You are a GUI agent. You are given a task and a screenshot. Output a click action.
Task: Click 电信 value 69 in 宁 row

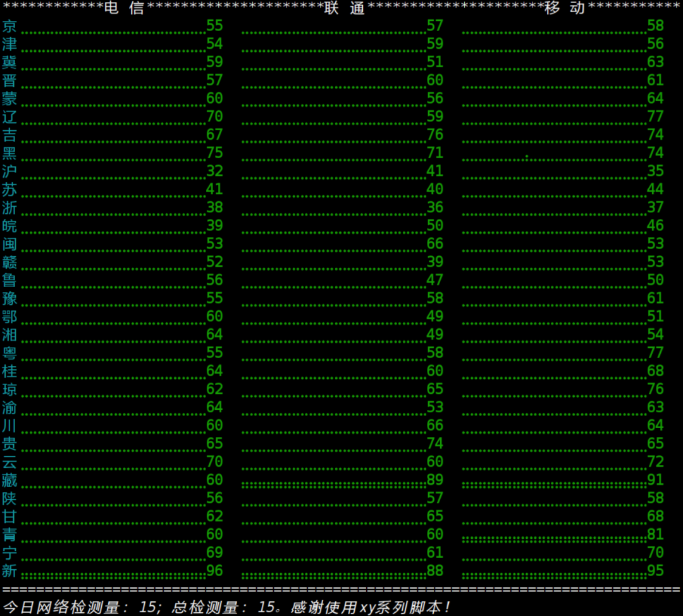(214, 552)
